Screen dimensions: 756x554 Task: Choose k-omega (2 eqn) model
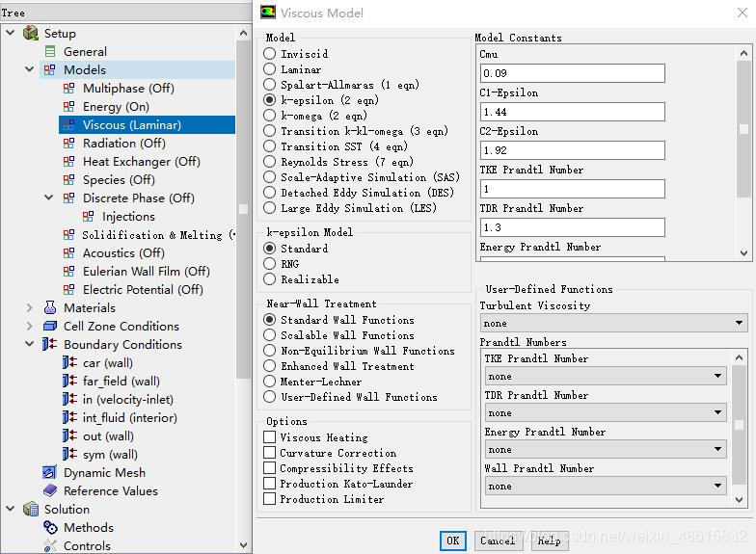[270, 116]
